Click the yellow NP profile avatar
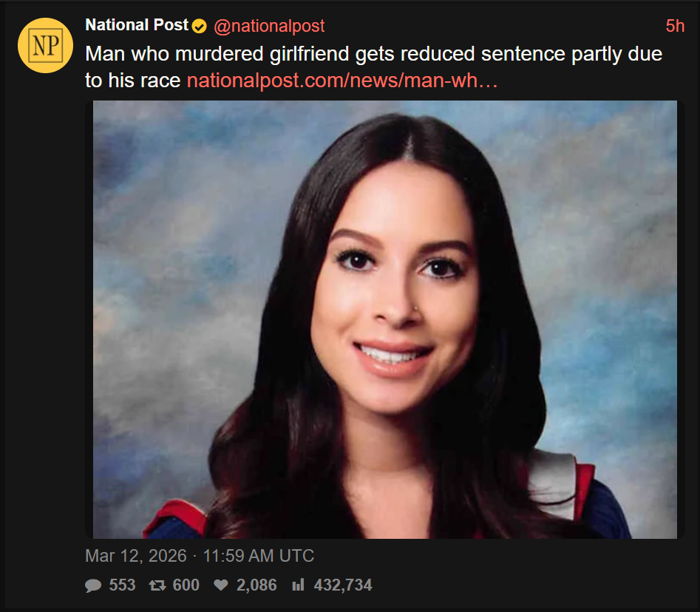700x612 pixels. 45,45
